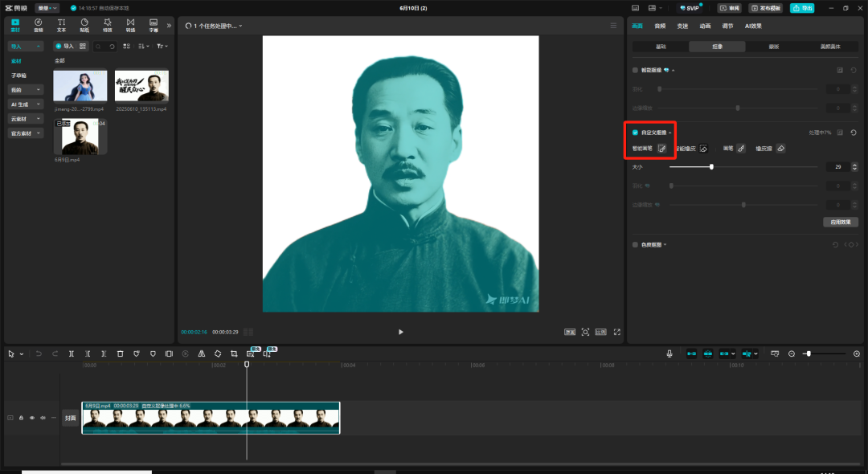This screenshot has height=474, width=868.
Task: Select the 橡皮擦 eraser tool
Action: click(780, 149)
